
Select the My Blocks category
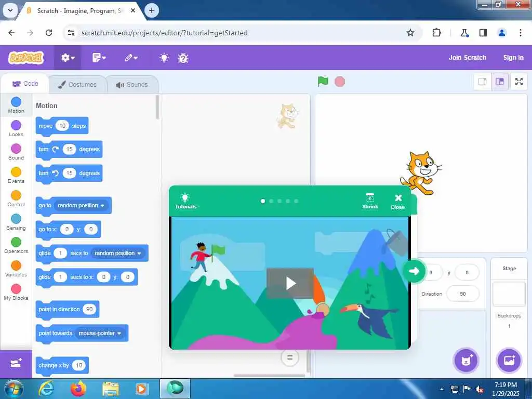(x=16, y=292)
